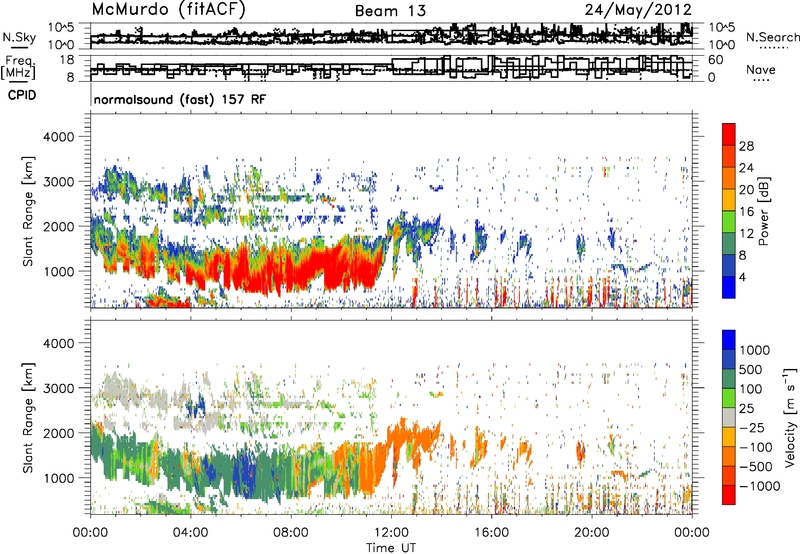Click the Slant Range label of velocity panel
Image resolution: width=800 pixels, height=554 pixels.
tap(28, 417)
